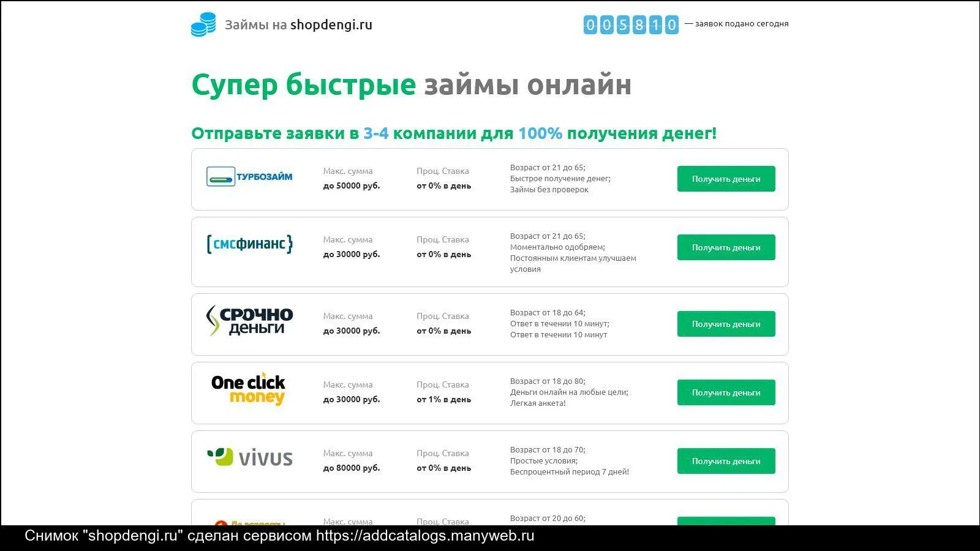
Task: Click 'Возраст от 18 до 64;' text
Action: pos(548,313)
